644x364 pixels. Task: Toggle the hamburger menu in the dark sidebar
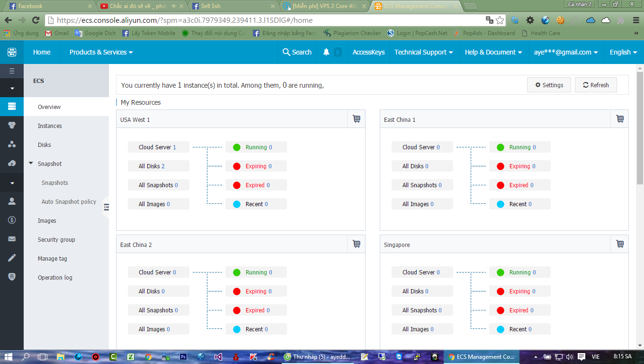click(12, 71)
